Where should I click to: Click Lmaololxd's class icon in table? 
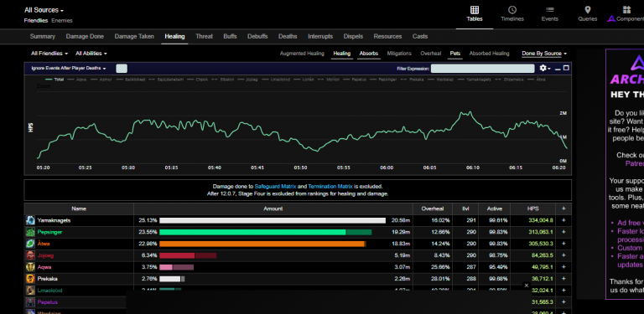point(30,291)
